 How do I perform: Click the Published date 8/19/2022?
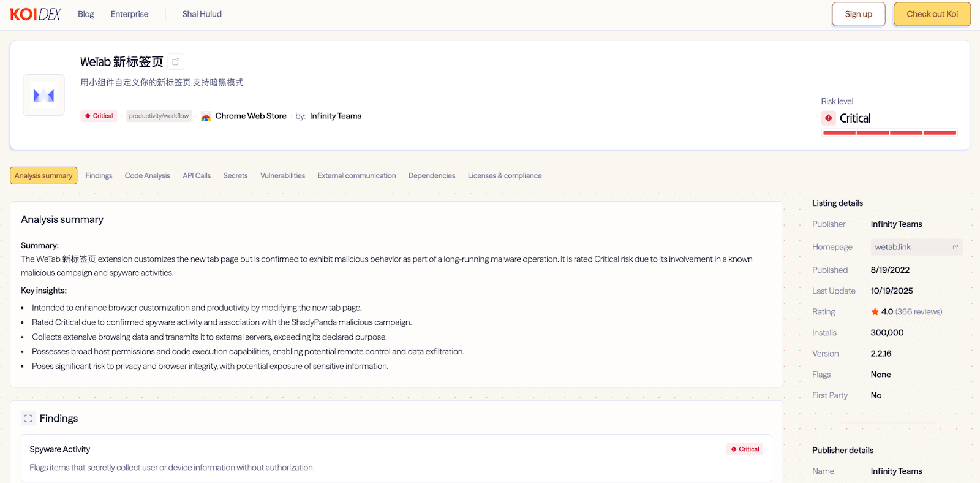pos(890,270)
